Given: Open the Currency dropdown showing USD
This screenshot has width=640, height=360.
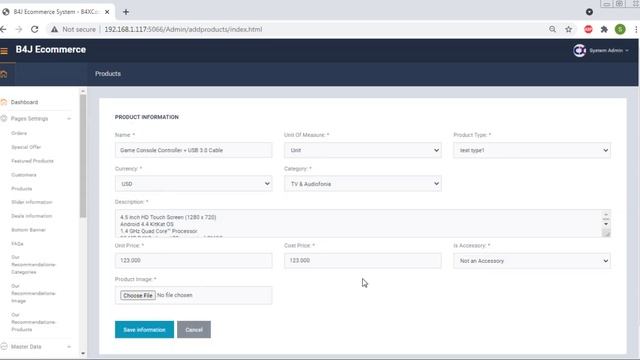Looking at the screenshot, I should pos(193,184).
